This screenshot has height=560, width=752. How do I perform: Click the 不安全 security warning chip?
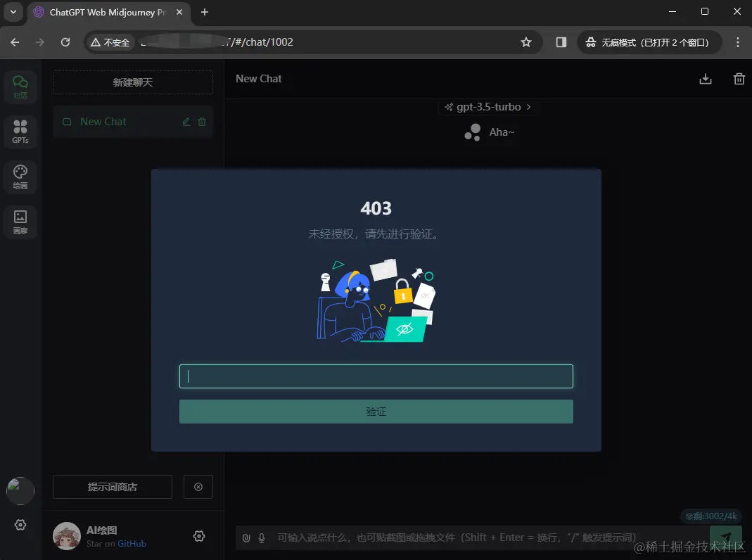[110, 42]
